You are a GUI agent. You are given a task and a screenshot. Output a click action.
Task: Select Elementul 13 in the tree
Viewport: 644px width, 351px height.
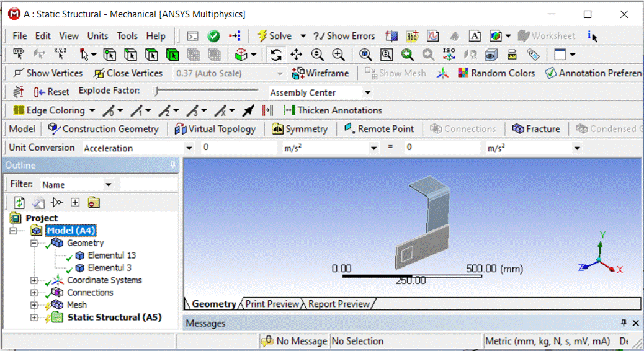[111, 255]
